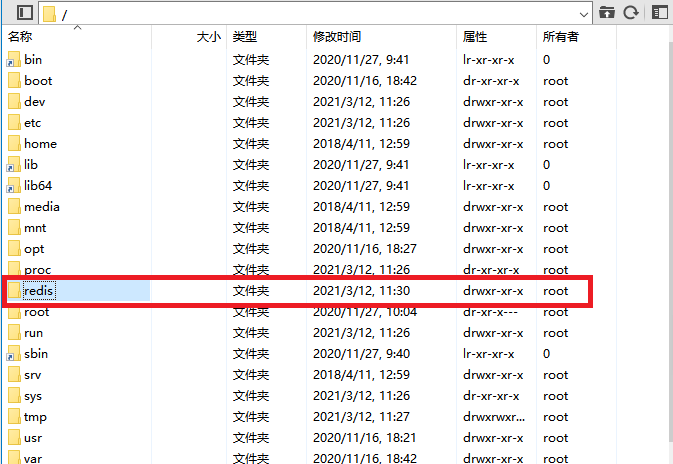The image size is (673, 464).
Task: Click redis modified time 2021/3/12, 11:30
Action: point(361,291)
